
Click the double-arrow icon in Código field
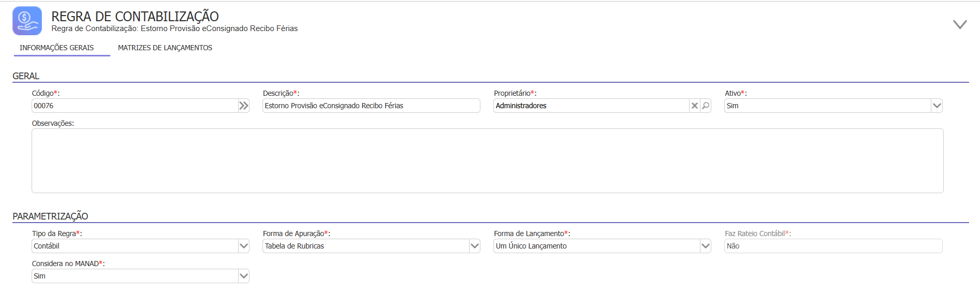(x=243, y=106)
